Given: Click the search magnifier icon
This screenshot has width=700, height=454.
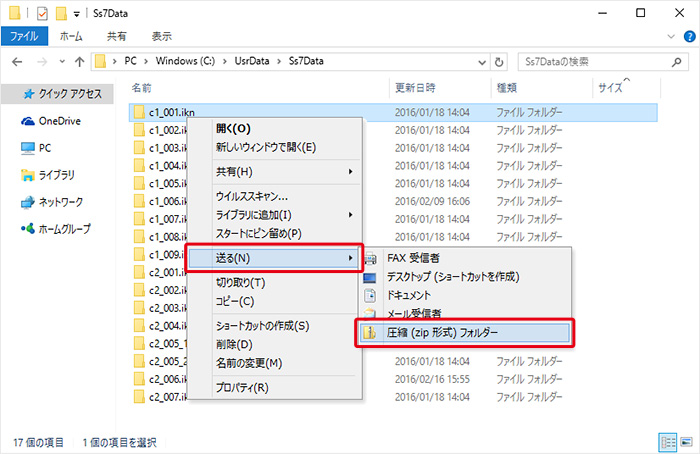Looking at the screenshot, I should [676, 62].
